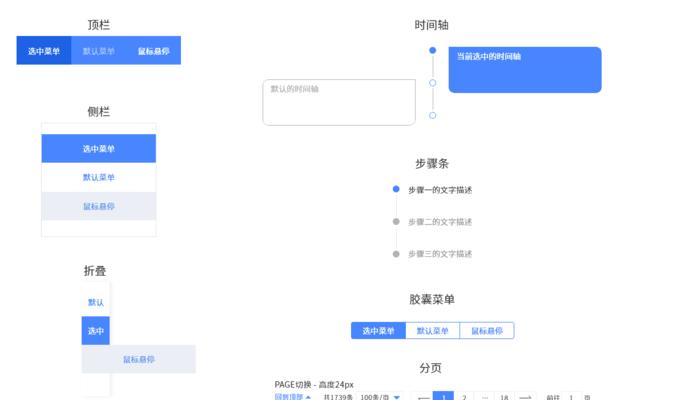Image resolution: width=685 pixels, height=400 pixels.
Task: Select 选中菜单 in the top bar
Action: click(44, 51)
